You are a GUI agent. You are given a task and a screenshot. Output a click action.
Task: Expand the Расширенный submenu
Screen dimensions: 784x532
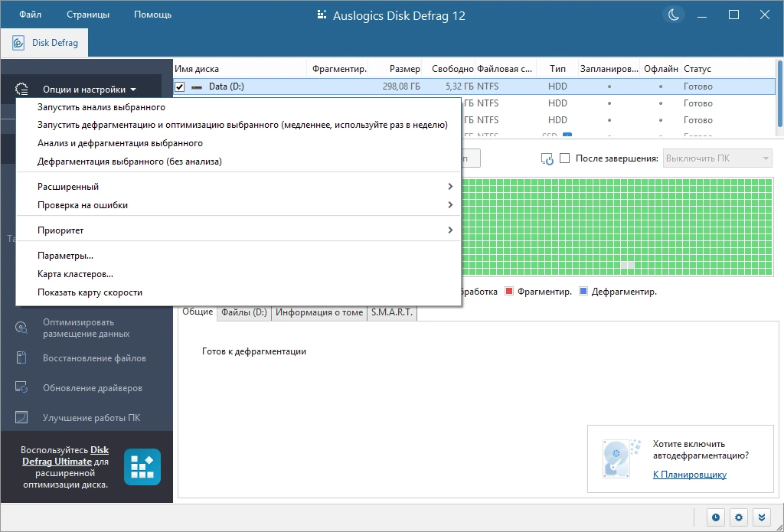coord(238,187)
